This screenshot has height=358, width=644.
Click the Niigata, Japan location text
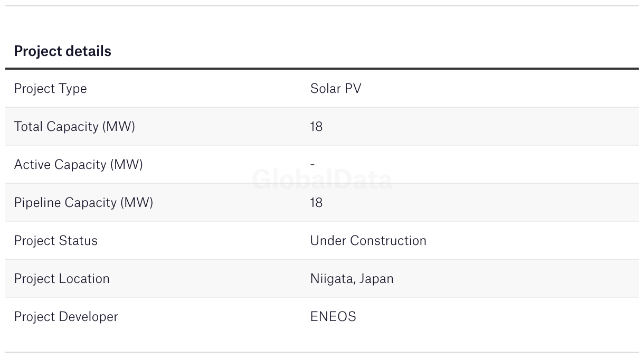point(352,279)
